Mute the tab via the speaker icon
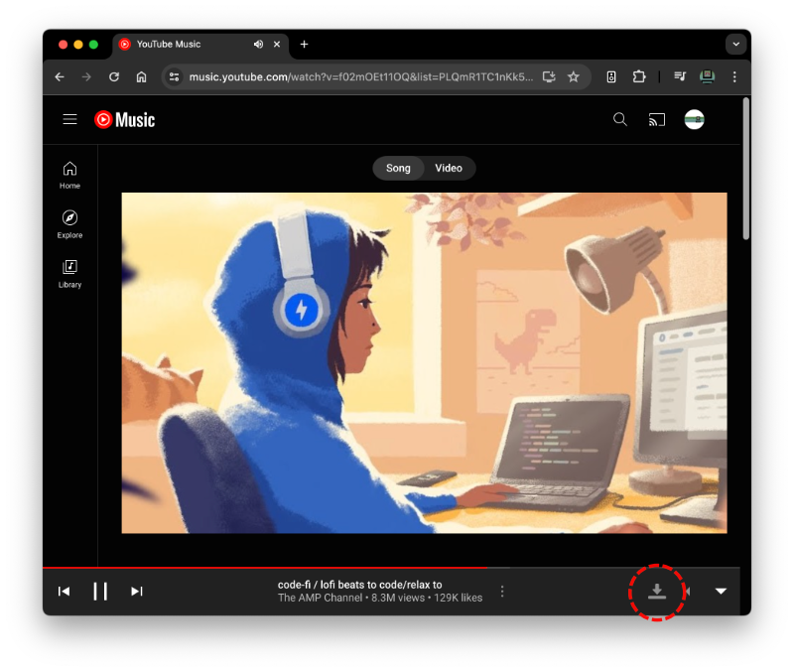Image resolution: width=794 pixels, height=672 pixels. pyautogui.click(x=258, y=44)
